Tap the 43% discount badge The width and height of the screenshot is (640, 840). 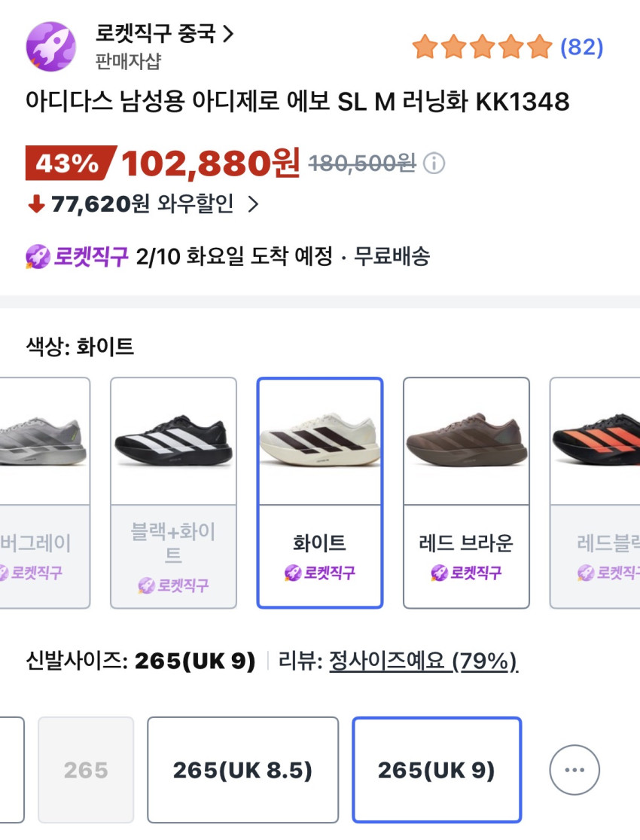[x=69, y=163]
